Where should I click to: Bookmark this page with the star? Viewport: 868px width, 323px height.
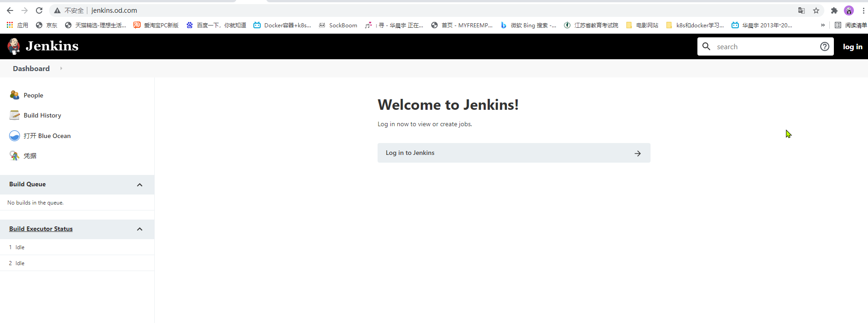[x=816, y=10]
